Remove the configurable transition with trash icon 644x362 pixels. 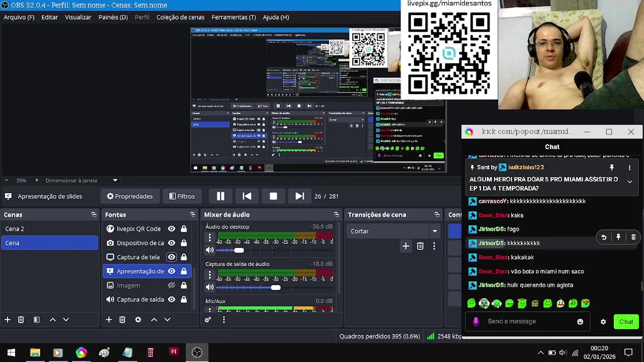coord(420,246)
